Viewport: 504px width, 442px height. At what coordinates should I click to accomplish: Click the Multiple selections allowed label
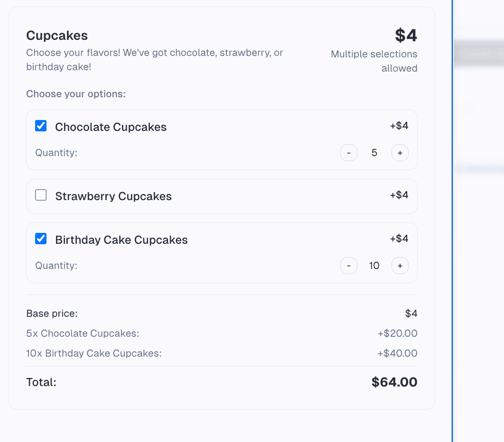pyautogui.click(x=373, y=61)
